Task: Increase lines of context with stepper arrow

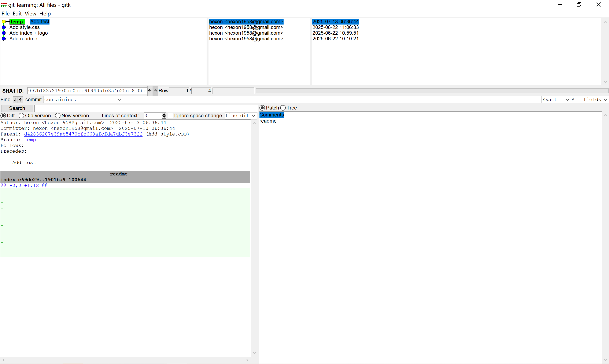Action: pos(164,114)
